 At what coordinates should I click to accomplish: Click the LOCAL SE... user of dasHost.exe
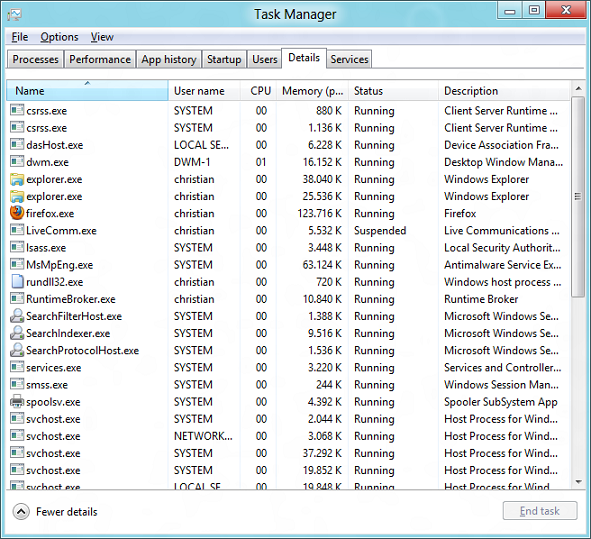coord(201,145)
